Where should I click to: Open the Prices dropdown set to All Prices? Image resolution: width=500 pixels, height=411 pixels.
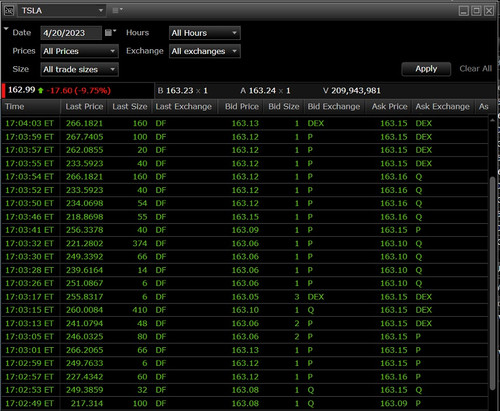click(79, 51)
